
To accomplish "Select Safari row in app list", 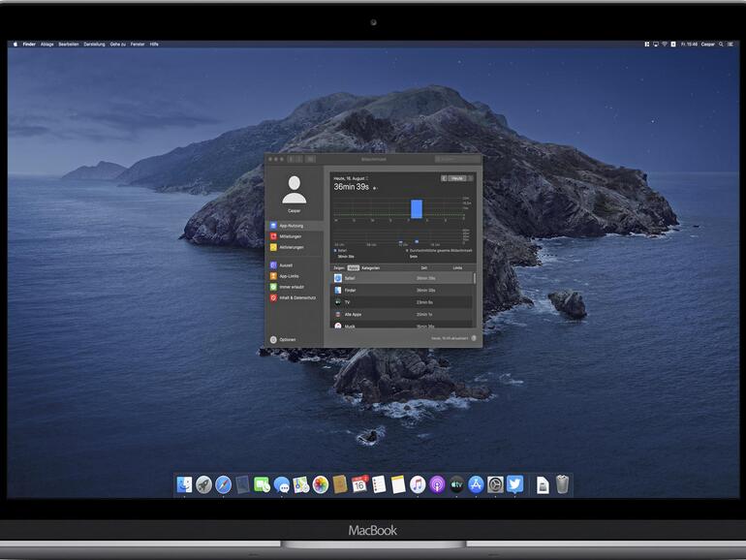I will click(402, 278).
